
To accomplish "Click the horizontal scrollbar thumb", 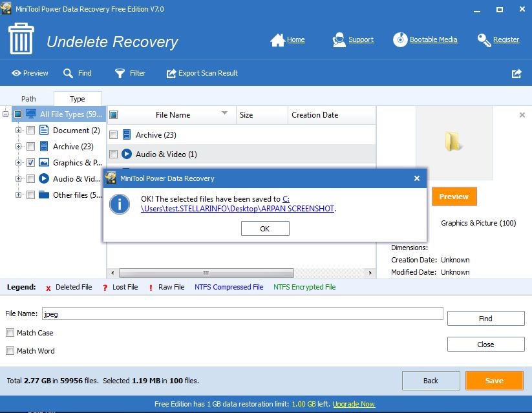I will tap(206, 273).
